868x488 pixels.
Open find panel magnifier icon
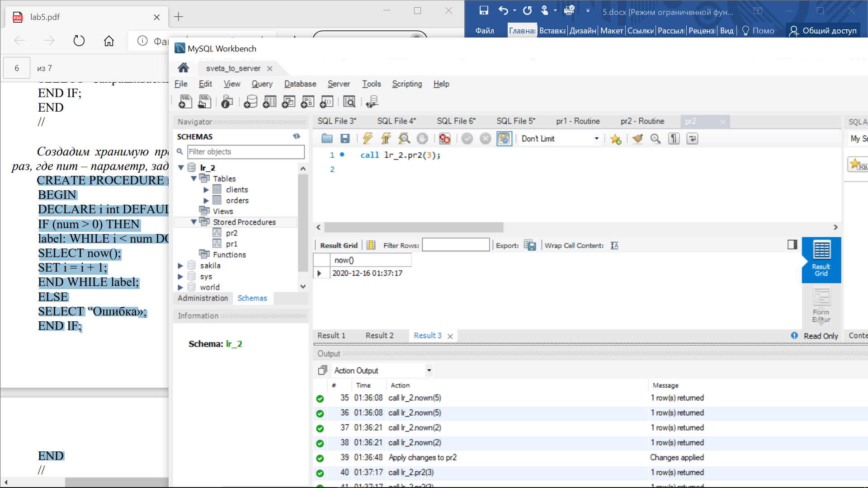(x=656, y=139)
